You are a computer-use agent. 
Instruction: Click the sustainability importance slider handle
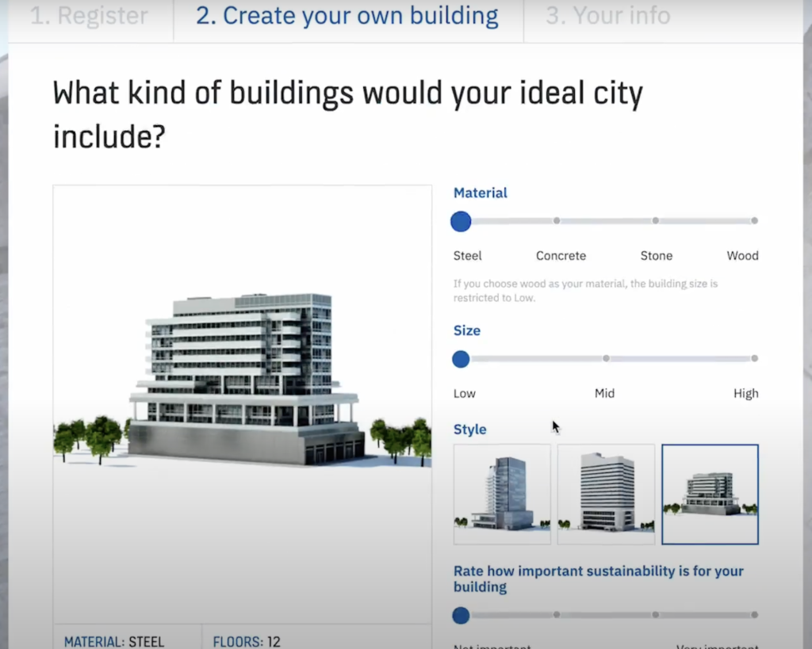coord(460,615)
